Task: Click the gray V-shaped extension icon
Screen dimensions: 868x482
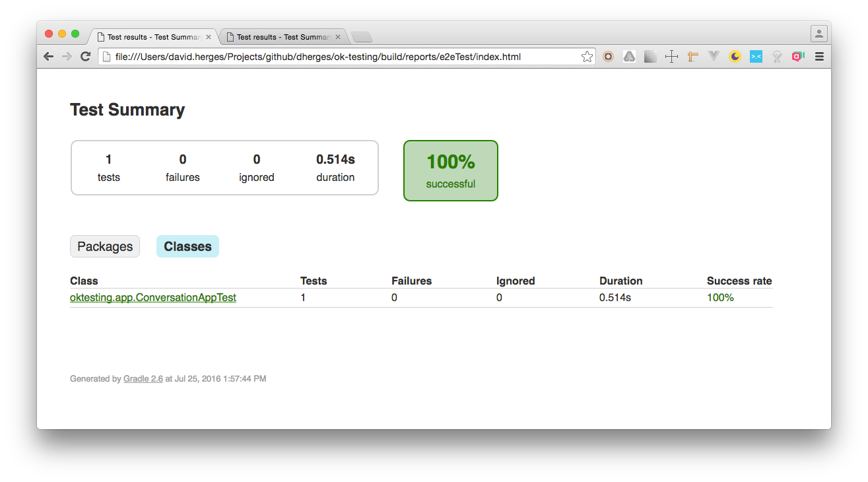Action: 714,56
